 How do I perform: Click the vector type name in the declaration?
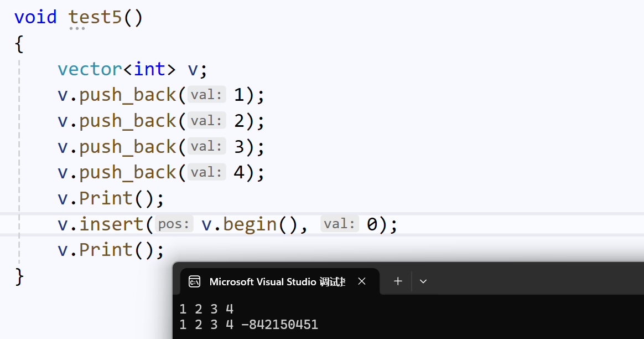click(x=90, y=69)
